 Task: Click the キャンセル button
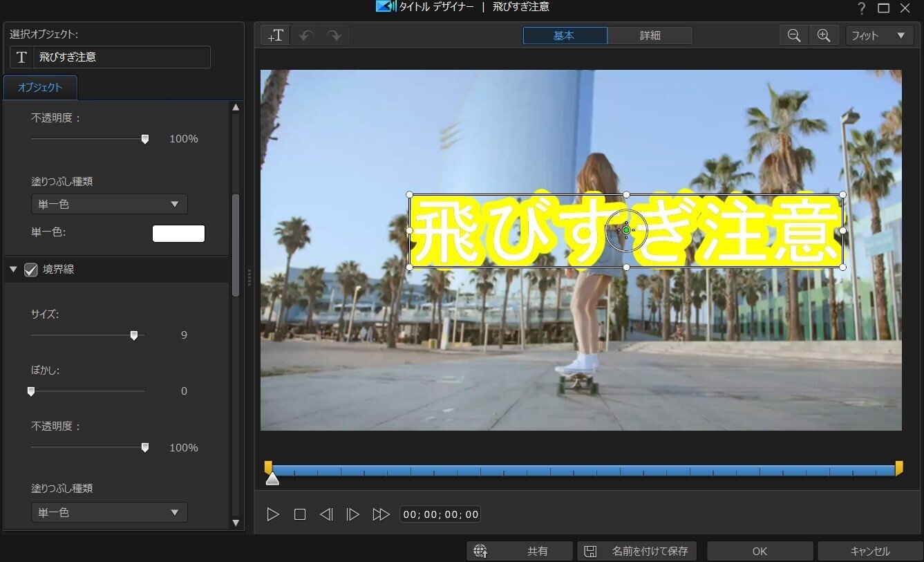[x=870, y=551]
